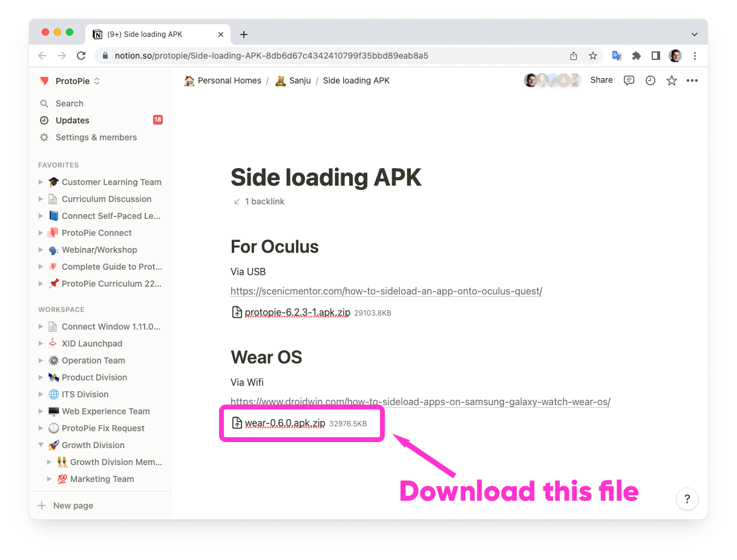Click Side loading APK breadcrumb

point(356,80)
